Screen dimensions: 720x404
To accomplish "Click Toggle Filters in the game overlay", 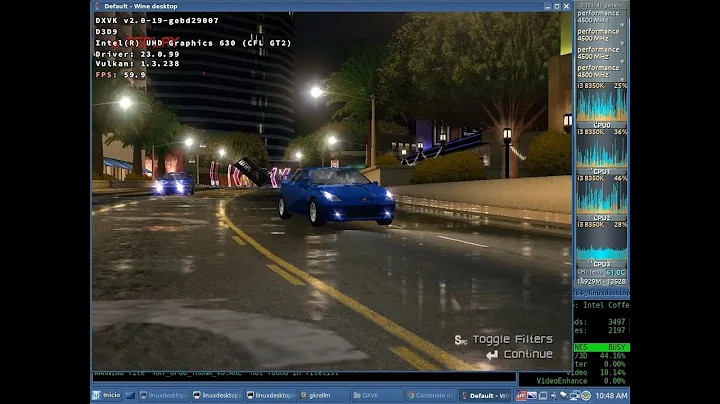I will coord(504,339).
